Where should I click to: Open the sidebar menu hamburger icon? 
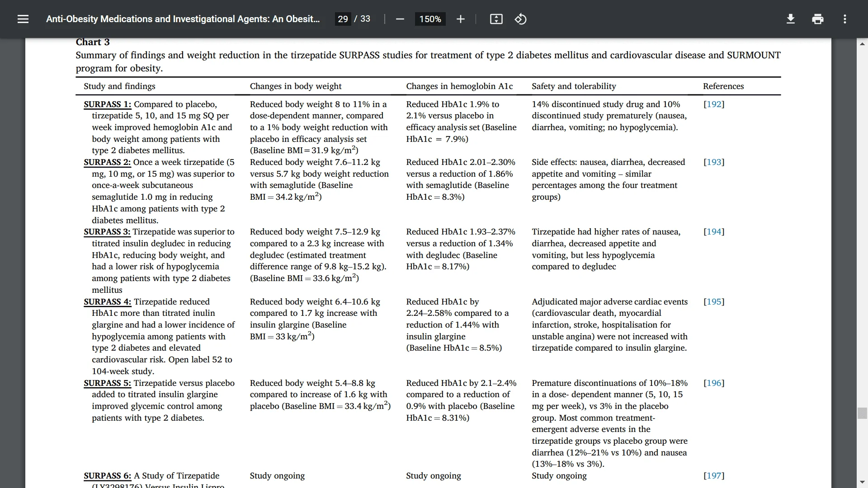click(x=23, y=19)
